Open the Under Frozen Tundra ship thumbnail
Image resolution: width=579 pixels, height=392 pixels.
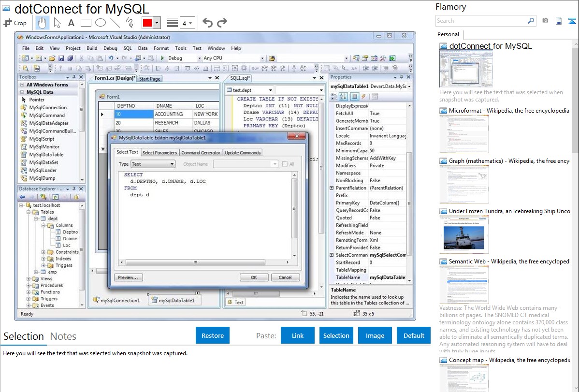pos(464,234)
